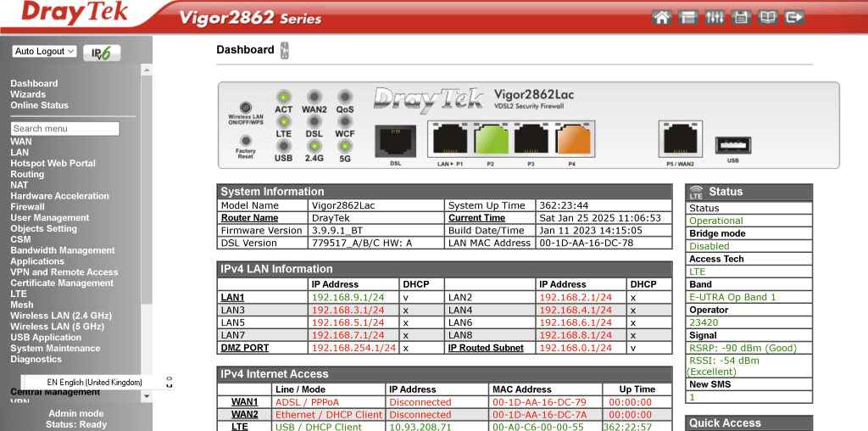
Task: Select the Operational status text
Action: point(716,221)
